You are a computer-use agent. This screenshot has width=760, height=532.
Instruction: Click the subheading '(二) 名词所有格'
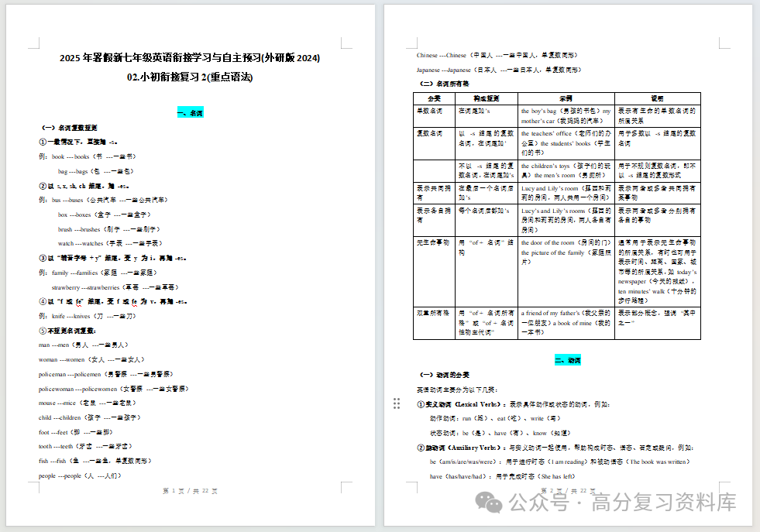[445, 84]
